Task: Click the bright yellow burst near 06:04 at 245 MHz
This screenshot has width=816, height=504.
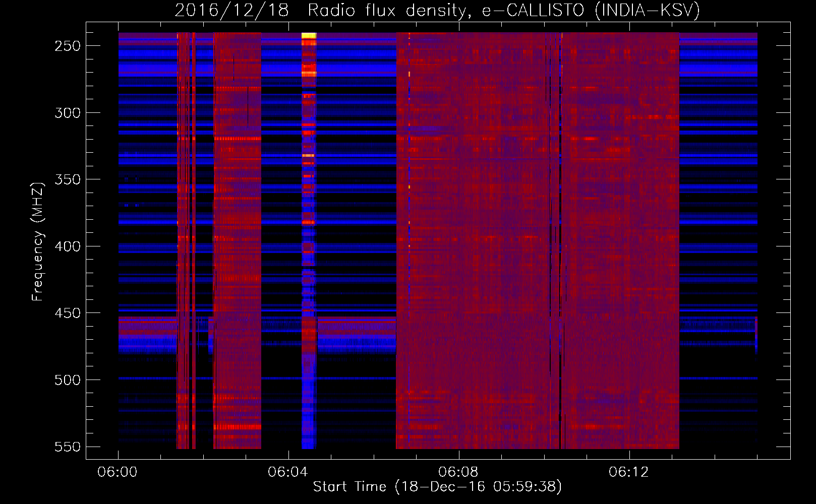Action: (x=309, y=36)
